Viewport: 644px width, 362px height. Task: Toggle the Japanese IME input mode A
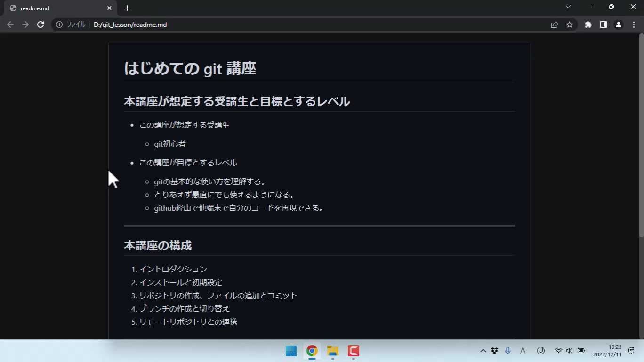point(523,351)
